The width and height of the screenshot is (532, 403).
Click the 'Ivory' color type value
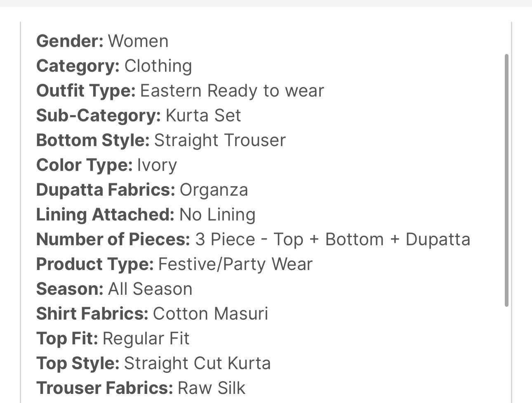pyautogui.click(x=157, y=165)
